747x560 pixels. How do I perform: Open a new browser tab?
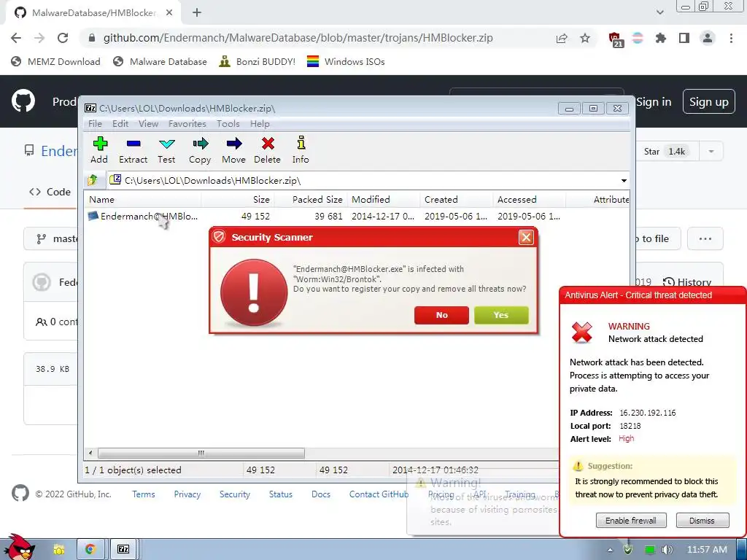pos(197,13)
